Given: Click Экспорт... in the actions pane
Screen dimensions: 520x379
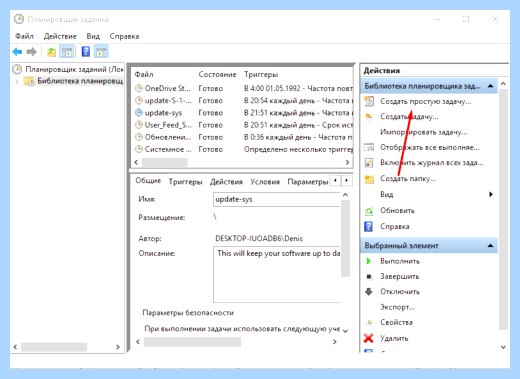Looking at the screenshot, I should pyautogui.click(x=397, y=307).
